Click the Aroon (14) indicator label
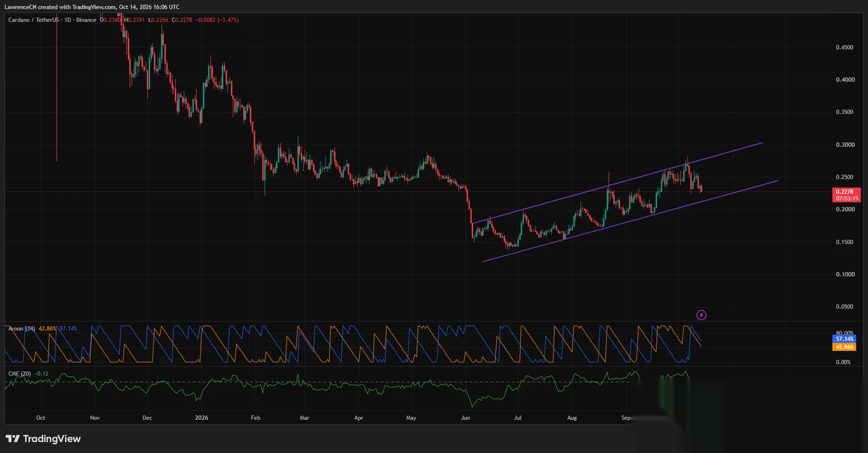The image size is (868, 453). (x=22, y=329)
